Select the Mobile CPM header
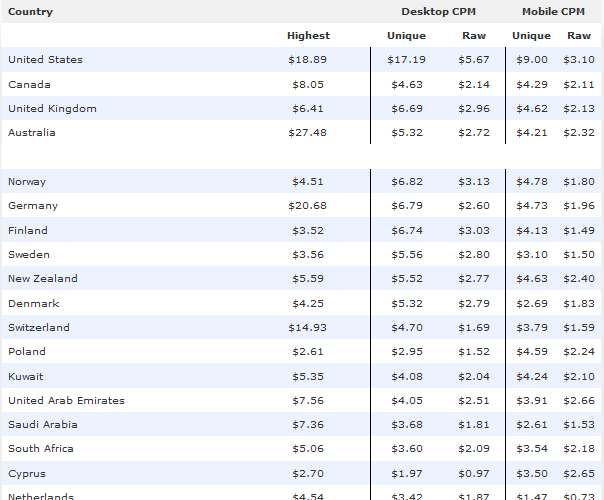Screen dimensions: 604x500 (553, 12)
